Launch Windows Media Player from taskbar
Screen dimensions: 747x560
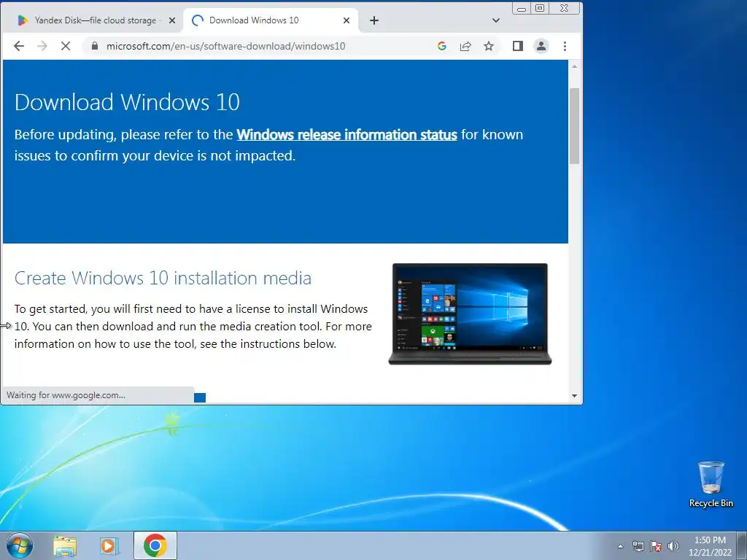click(x=109, y=545)
